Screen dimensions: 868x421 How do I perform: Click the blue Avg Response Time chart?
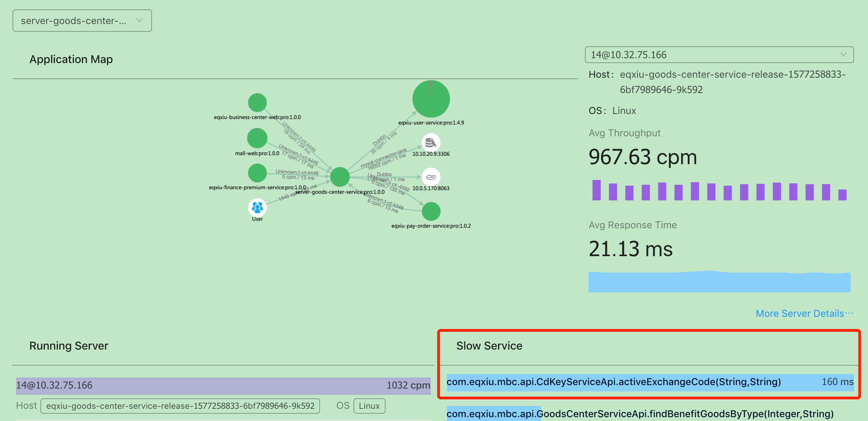point(719,282)
